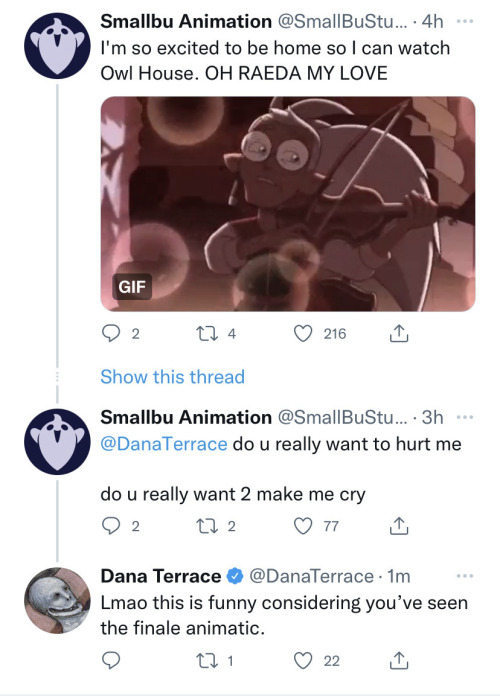Like the tweet with 77 likes
The image size is (500, 696).
click(303, 526)
